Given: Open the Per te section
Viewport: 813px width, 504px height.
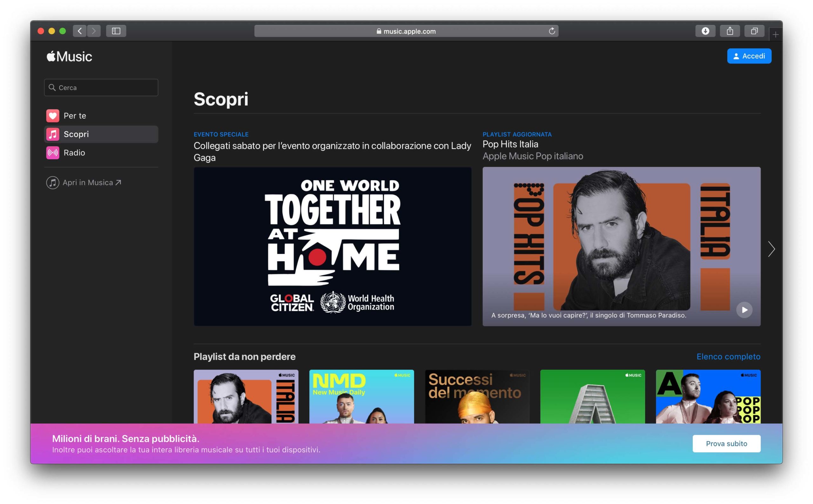Looking at the screenshot, I should tap(101, 116).
